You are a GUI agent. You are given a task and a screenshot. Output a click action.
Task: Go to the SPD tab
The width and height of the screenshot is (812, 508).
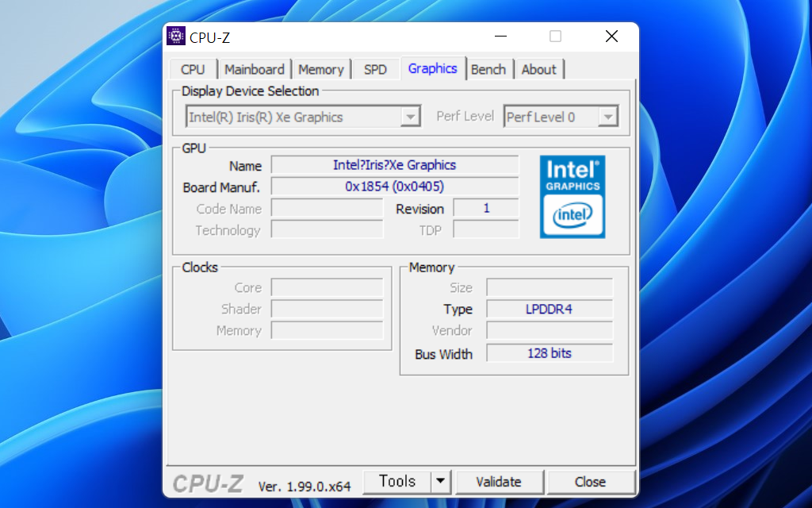[x=375, y=70]
